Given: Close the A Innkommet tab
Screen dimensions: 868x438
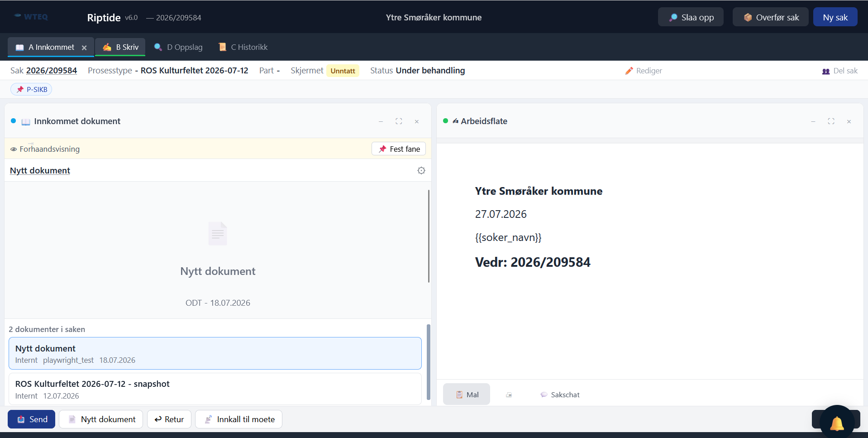Looking at the screenshot, I should pos(84,48).
